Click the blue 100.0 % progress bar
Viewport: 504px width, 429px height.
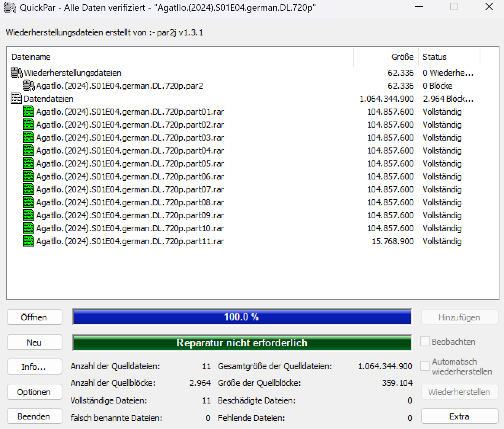(242, 317)
